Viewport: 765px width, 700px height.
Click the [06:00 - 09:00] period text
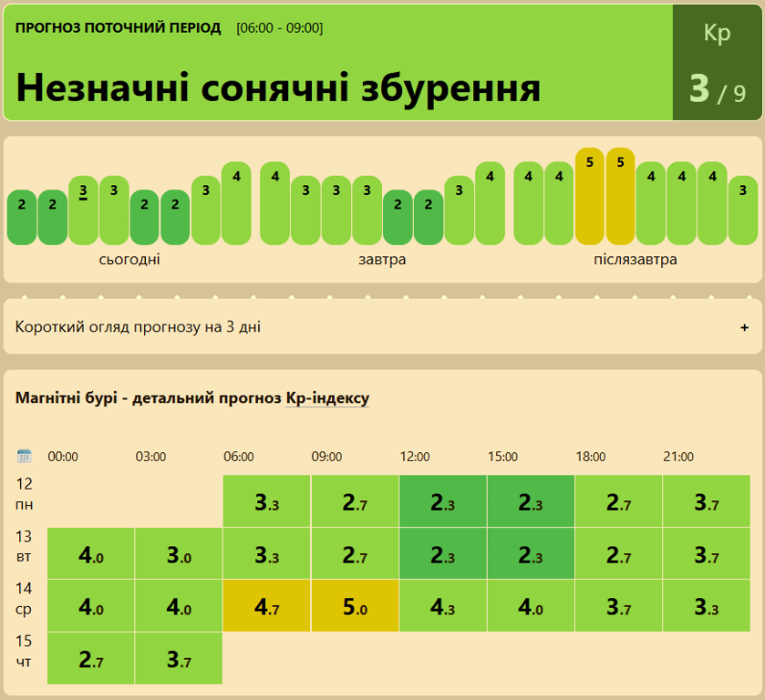click(x=280, y=28)
